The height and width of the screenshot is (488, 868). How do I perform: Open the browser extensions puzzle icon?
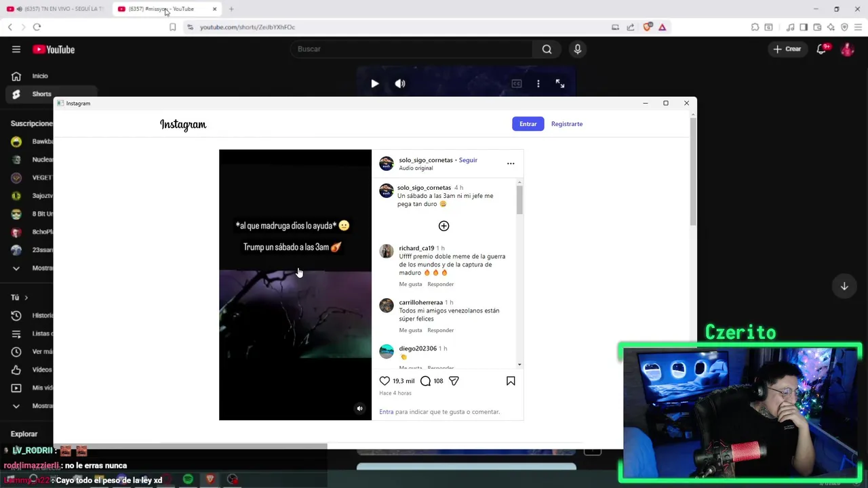755,27
